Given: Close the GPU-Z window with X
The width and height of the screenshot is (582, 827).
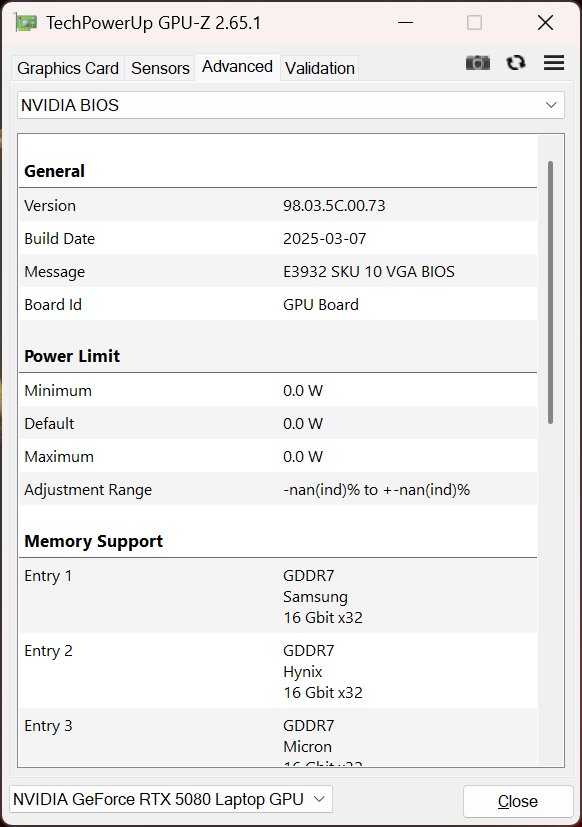Looking at the screenshot, I should tap(545, 23).
